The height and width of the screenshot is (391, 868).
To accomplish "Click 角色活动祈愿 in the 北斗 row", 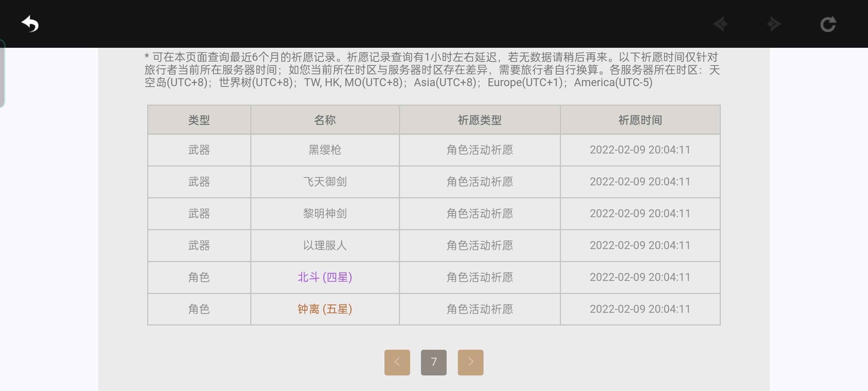I will (x=480, y=277).
